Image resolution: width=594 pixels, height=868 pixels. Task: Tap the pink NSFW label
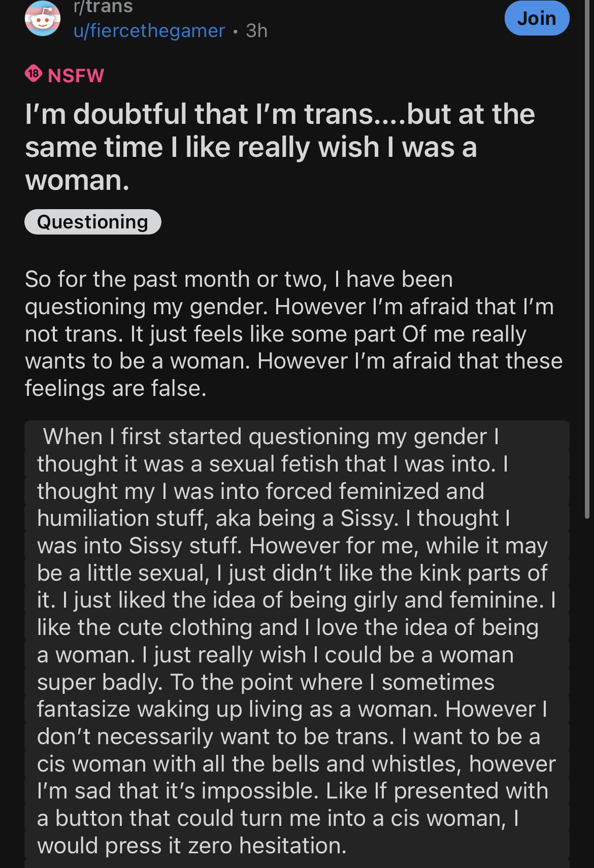76,75
